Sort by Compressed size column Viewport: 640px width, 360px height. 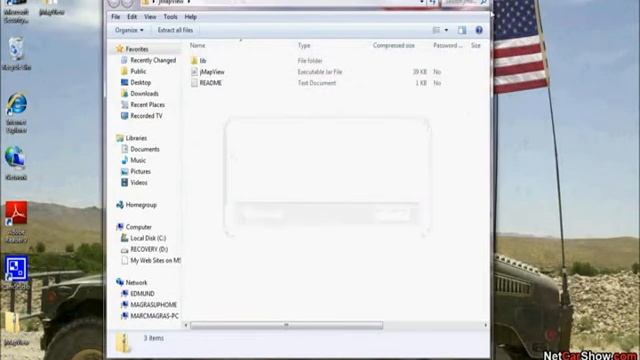coord(393,46)
